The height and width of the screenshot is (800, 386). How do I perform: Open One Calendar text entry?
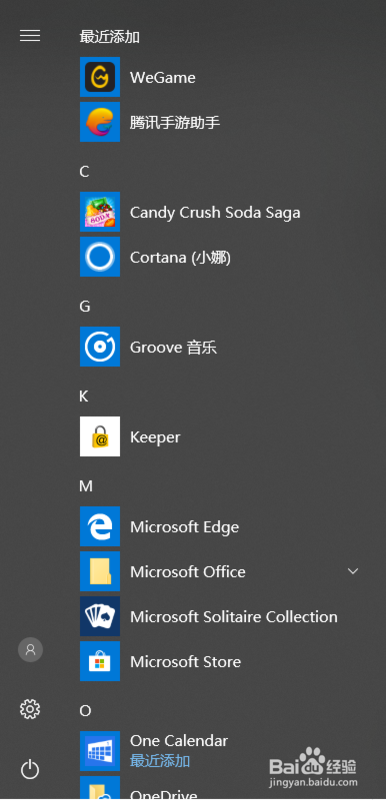[x=179, y=740]
